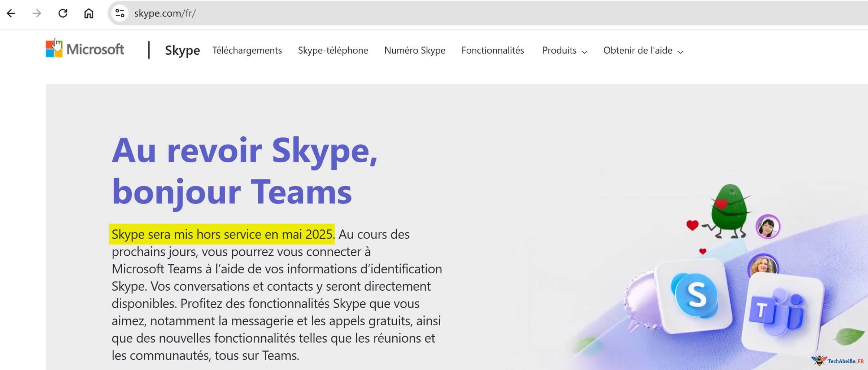The image size is (868, 370).
Task: Click the Teams app logo tile
Action: pos(782,313)
